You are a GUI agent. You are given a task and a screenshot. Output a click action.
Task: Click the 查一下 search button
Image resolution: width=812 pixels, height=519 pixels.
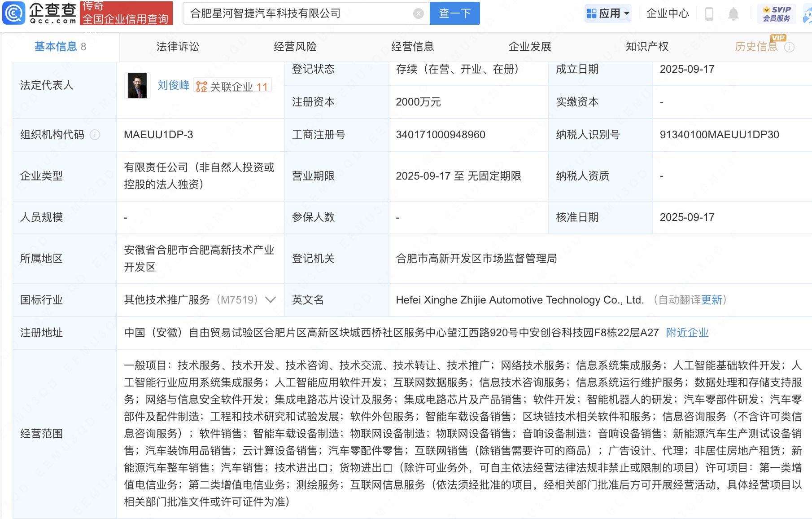pos(454,13)
